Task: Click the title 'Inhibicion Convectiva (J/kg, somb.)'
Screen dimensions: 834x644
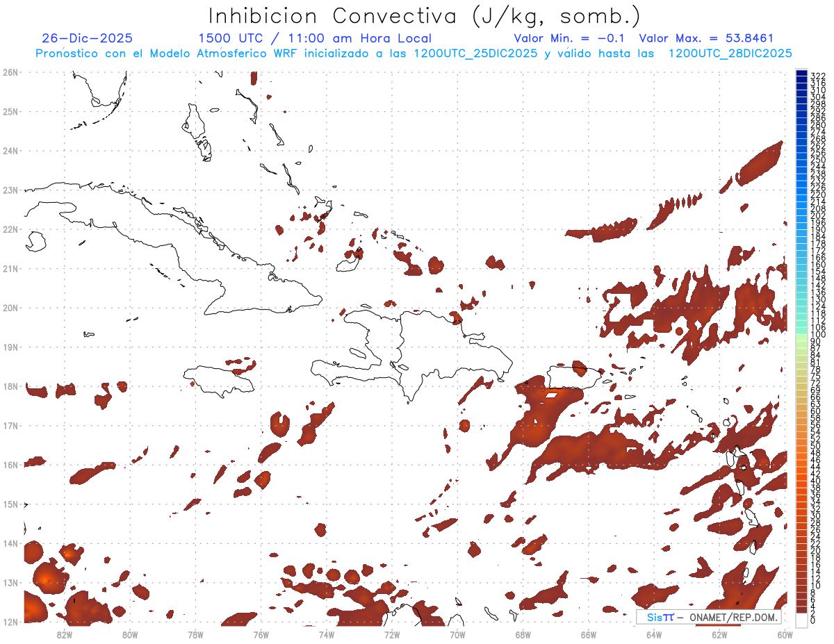Action: (x=424, y=16)
